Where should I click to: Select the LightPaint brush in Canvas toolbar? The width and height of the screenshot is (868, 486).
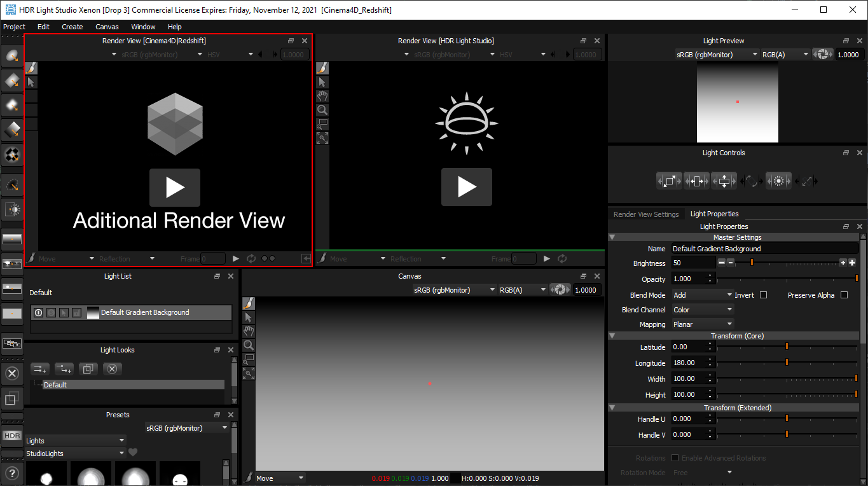(x=249, y=303)
